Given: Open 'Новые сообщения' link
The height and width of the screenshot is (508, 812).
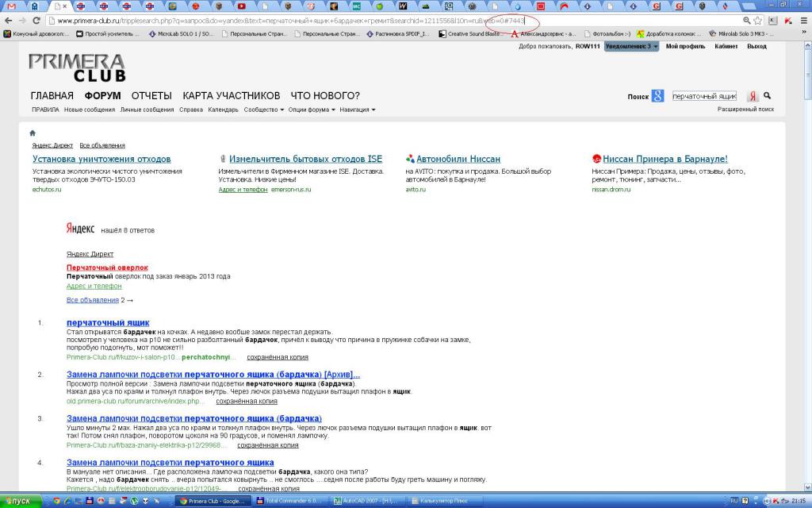Looking at the screenshot, I should pos(90,110).
